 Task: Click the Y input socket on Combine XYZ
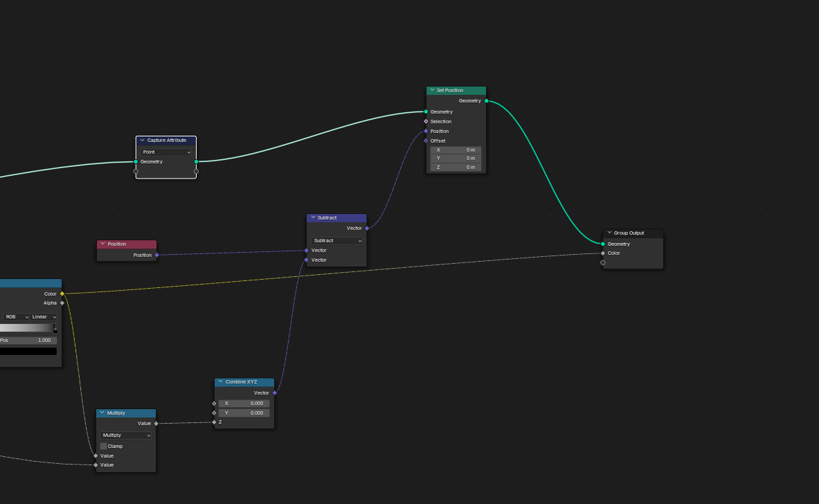click(214, 413)
